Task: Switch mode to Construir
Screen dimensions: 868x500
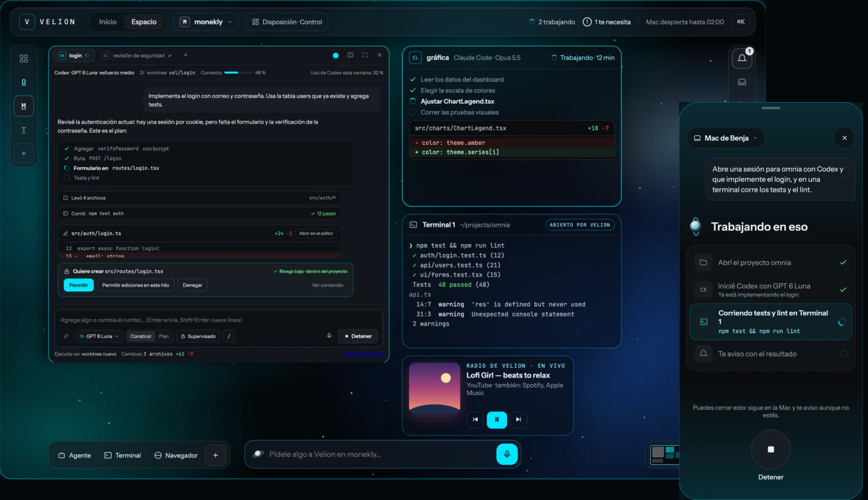Action: tap(141, 336)
